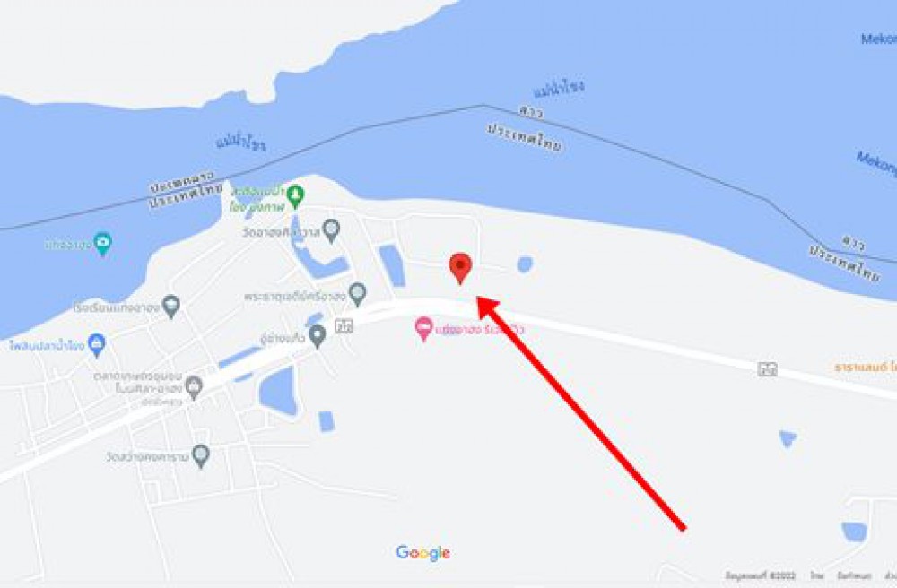Select the gray school pin near the riverbank
The width and height of the screenshot is (897, 588).
coord(170,307)
